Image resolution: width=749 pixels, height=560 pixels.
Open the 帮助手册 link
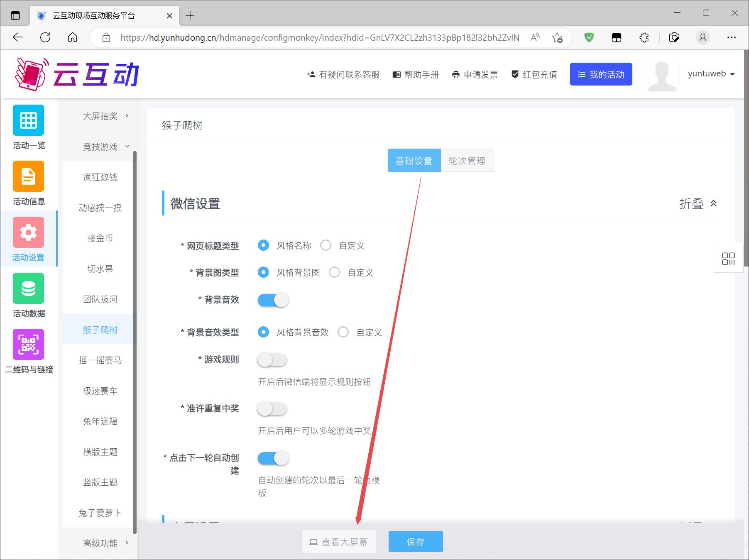[416, 75]
